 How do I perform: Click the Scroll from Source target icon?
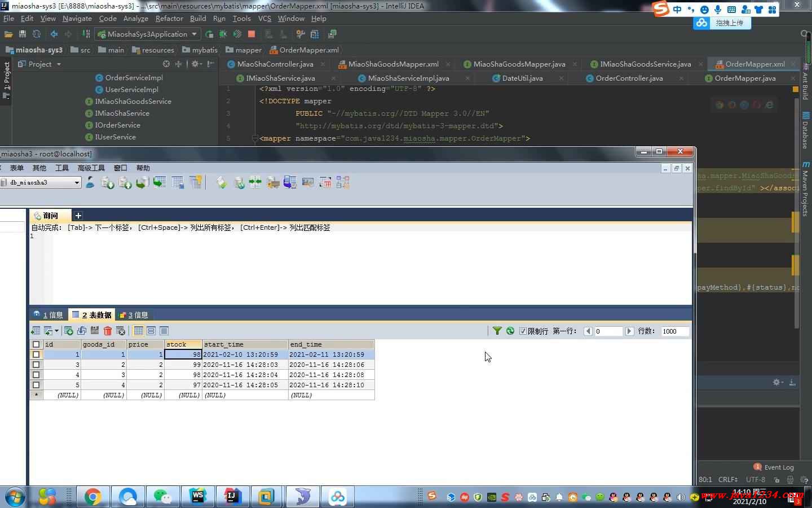click(166, 64)
